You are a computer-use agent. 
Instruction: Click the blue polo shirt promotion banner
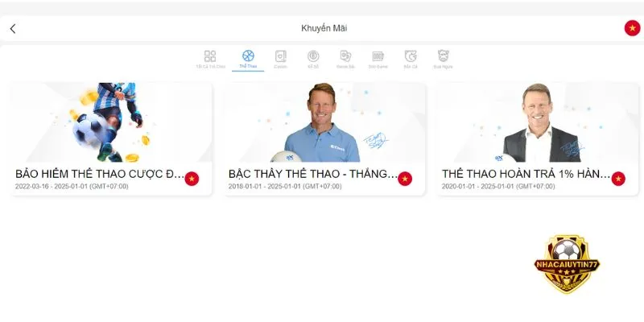[324, 122]
